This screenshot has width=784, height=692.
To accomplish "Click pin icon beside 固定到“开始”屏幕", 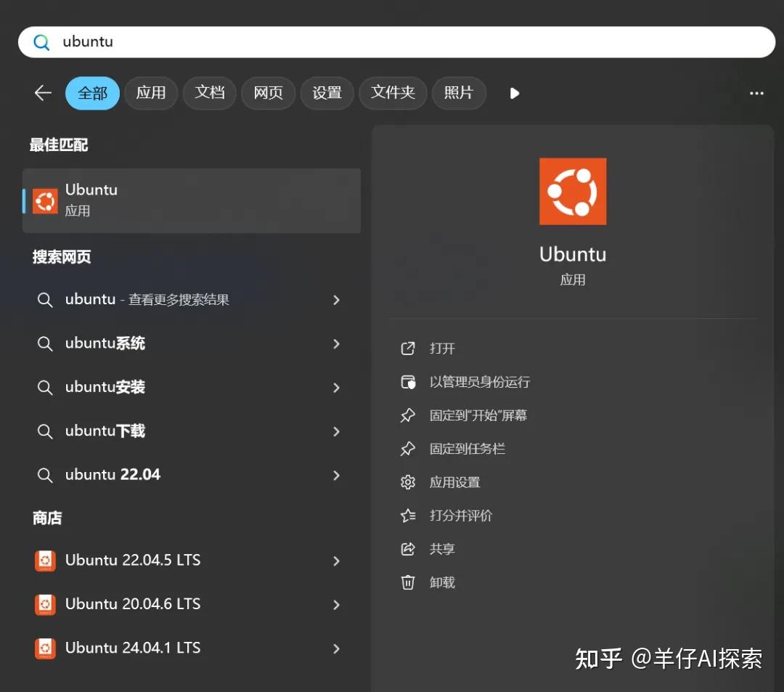I will (408, 415).
